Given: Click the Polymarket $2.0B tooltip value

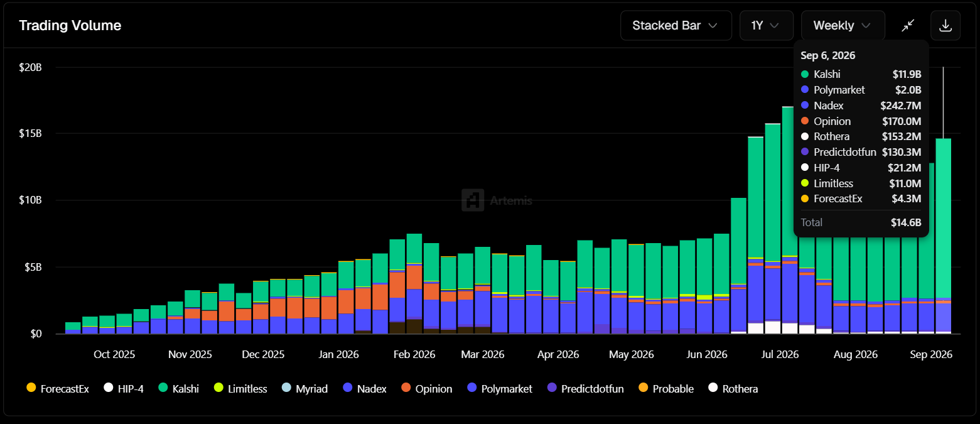Looking at the screenshot, I should click(908, 90).
